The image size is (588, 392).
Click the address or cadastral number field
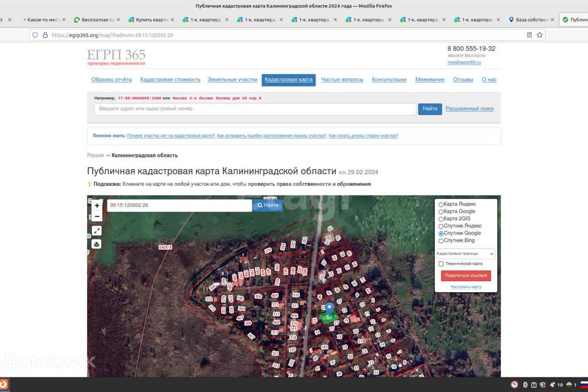pos(255,109)
